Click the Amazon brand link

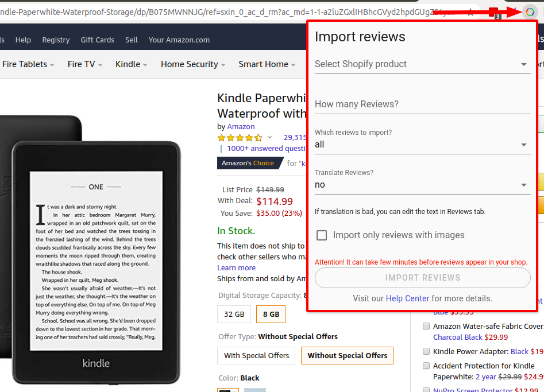tap(241, 126)
